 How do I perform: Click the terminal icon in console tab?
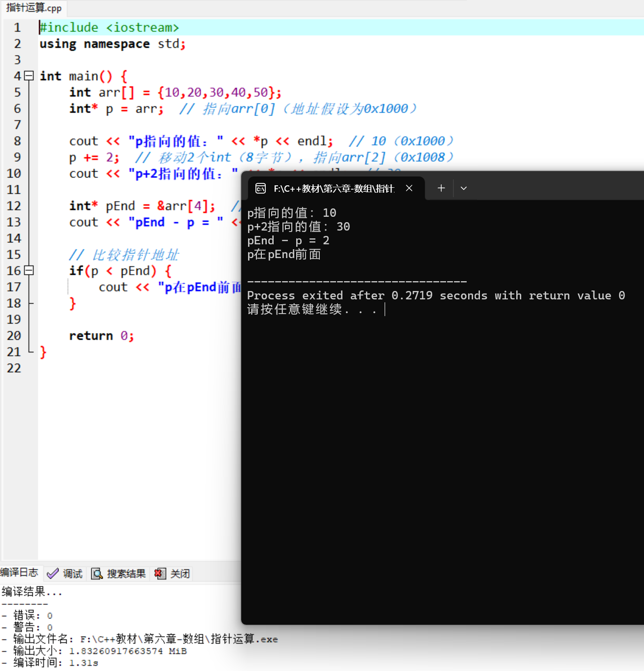pos(261,188)
